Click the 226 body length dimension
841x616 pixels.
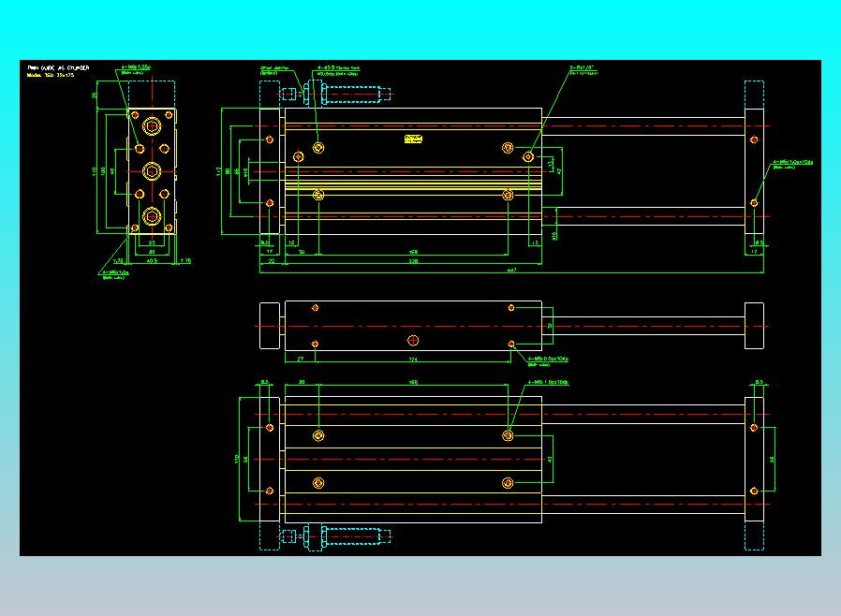click(x=414, y=261)
